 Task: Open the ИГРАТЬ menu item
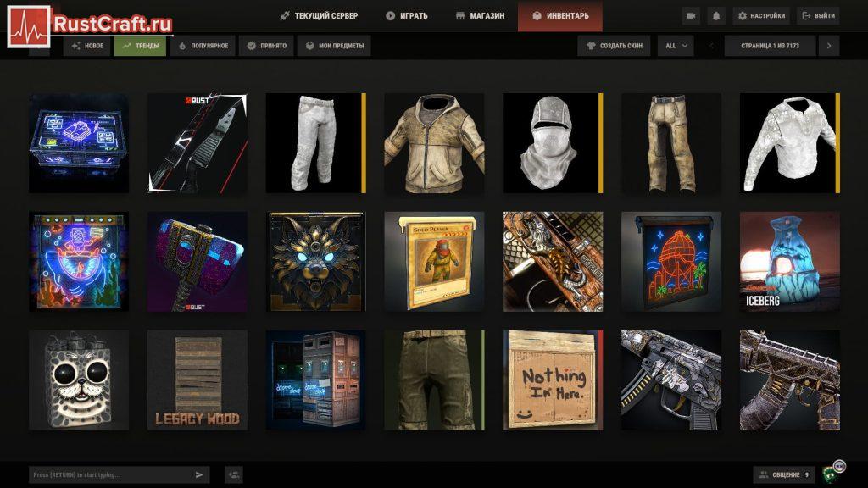click(407, 16)
